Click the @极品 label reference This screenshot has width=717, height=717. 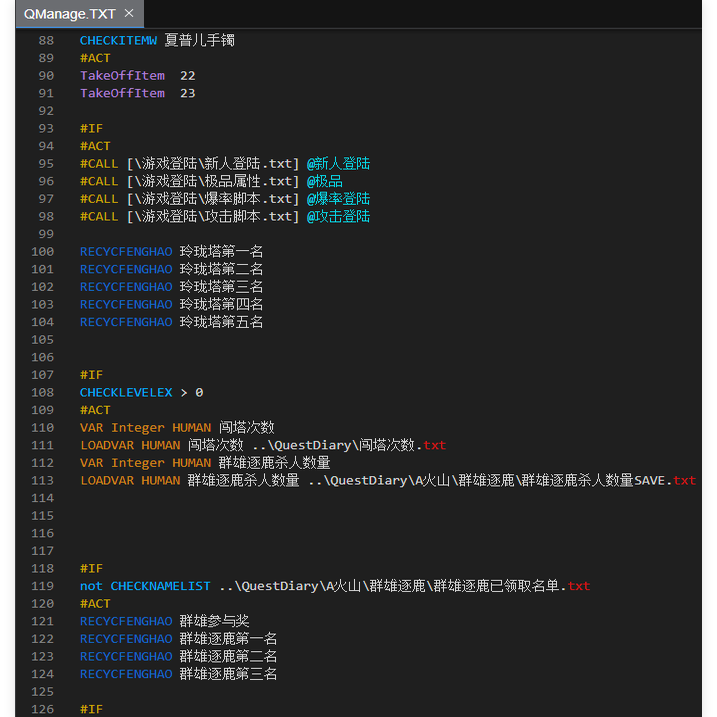(x=324, y=181)
